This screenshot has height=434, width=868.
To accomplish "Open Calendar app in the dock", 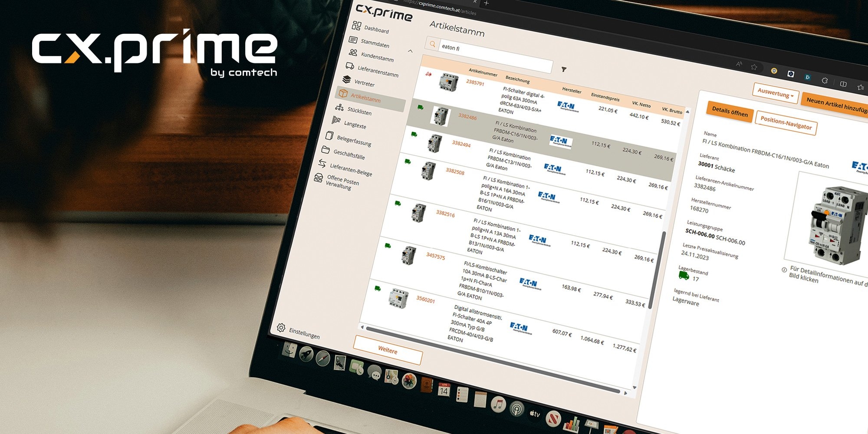I will pyautogui.click(x=444, y=390).
